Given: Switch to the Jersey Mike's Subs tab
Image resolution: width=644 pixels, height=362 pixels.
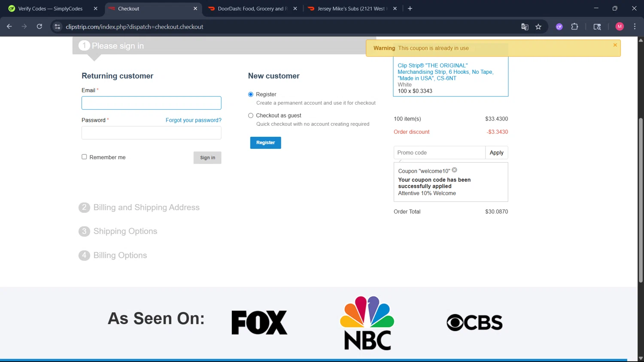Looking at the screenshot, I should tap(352, 9).
